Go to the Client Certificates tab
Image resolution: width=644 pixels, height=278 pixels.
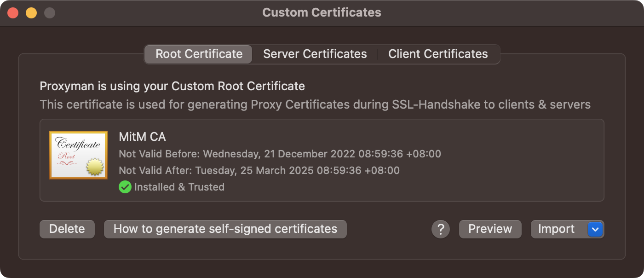click(438, 54)
